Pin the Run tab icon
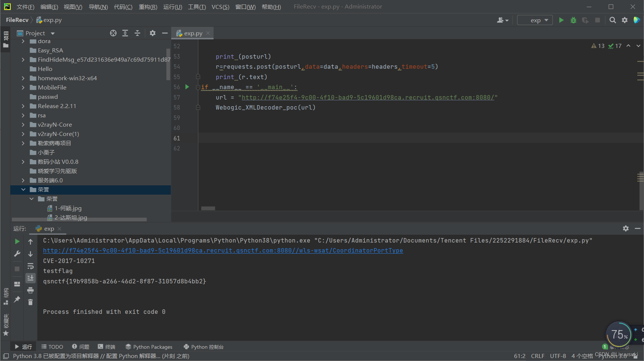This screenshot has width=644, height=361. [x=17, y=299]
